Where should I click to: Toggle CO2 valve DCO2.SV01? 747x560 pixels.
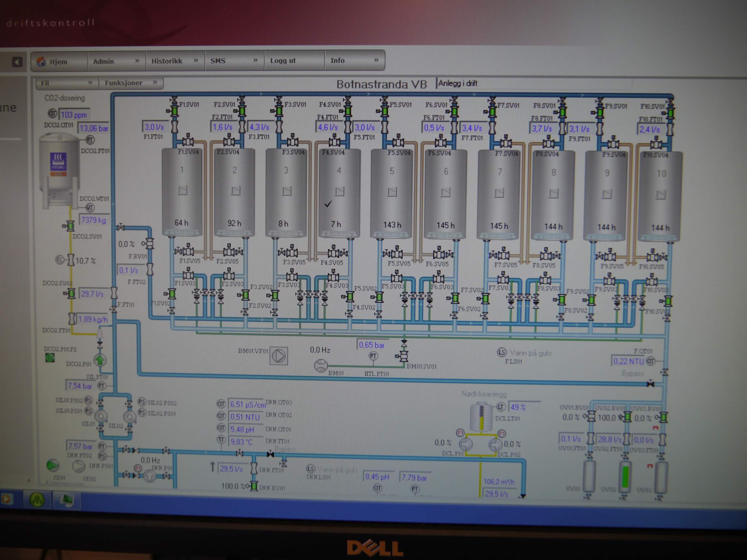pyautogui.click(x=70, y=225)
